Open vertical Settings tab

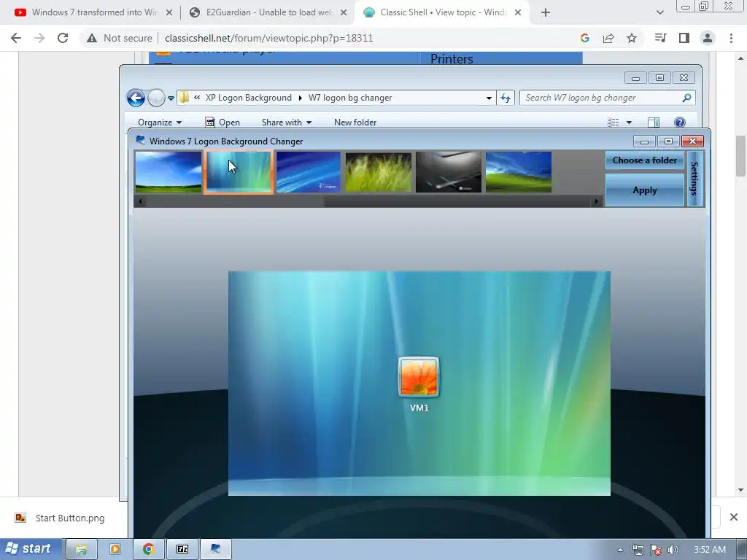coord(695,179)
